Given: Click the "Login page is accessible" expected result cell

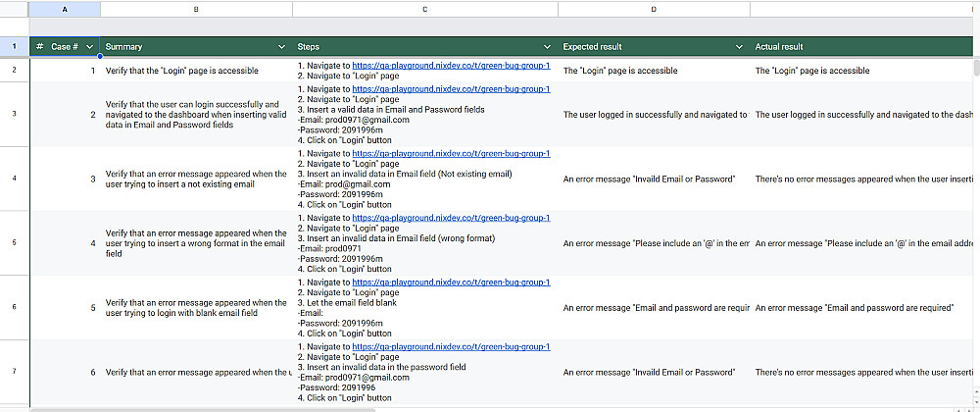Looking at the screenshot, I should [653, 71].
